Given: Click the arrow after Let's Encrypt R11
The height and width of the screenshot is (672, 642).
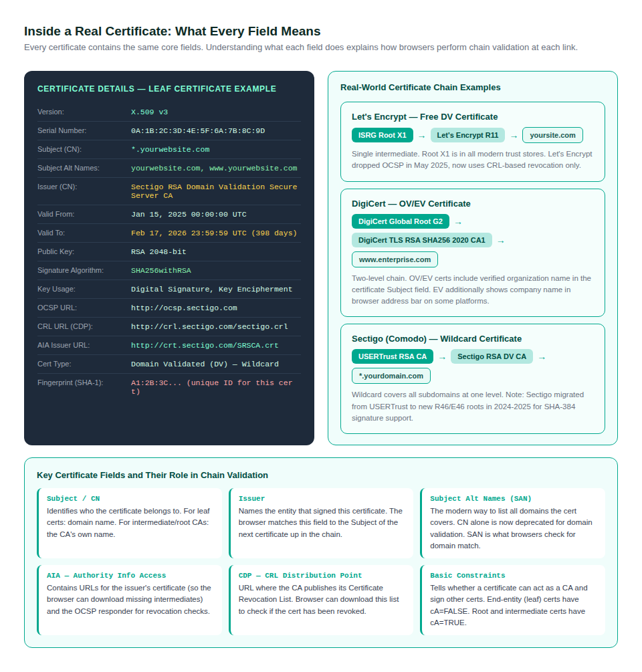Looking at the screenshot, I should click(514, 136).
